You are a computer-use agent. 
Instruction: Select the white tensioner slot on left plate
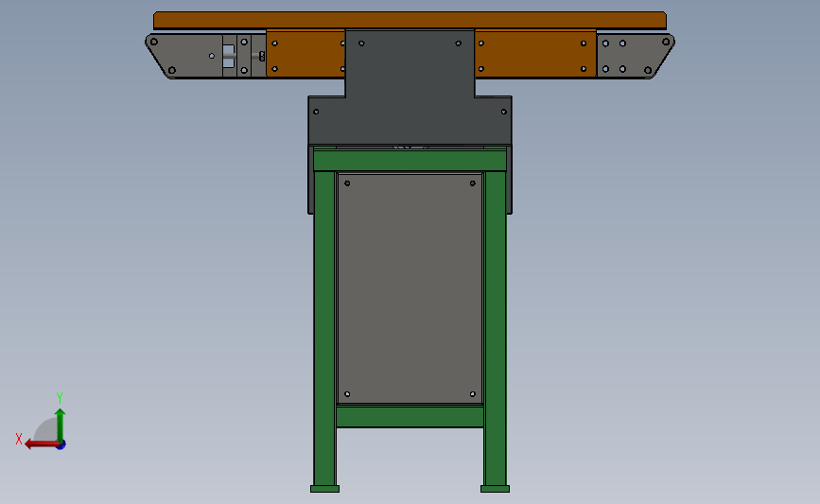229,56
